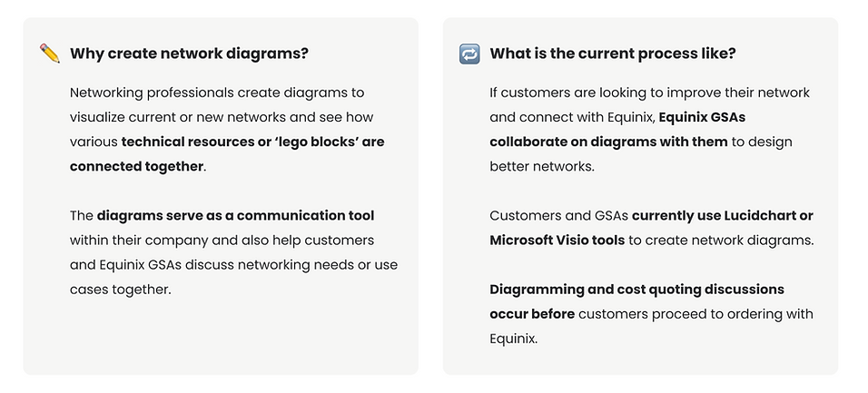
Task: Click the line 'If customers are looking to improve'
Action: pos(649,93)
